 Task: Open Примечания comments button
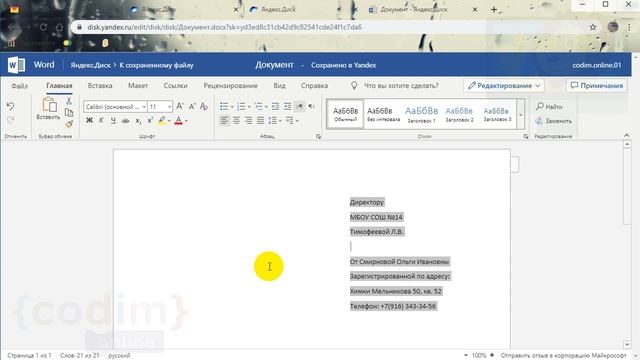pyautogui.click(x=597, y=85)
